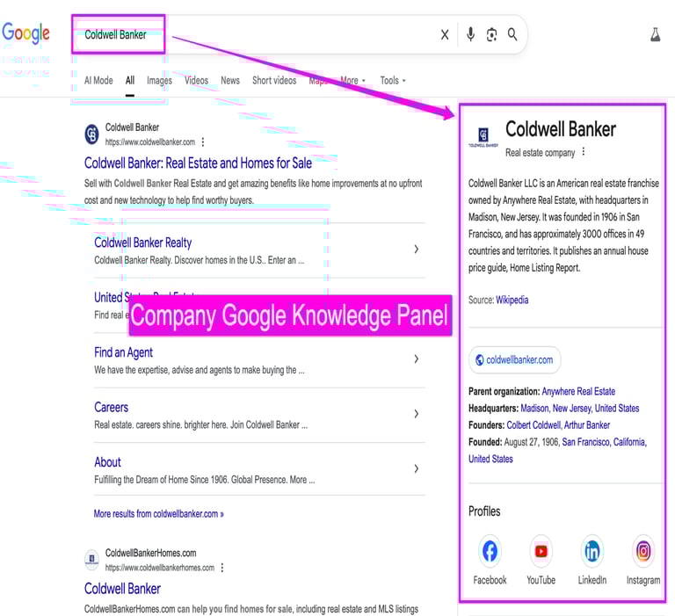Open the Arthur Banker founder link

[x=587, y=425]
